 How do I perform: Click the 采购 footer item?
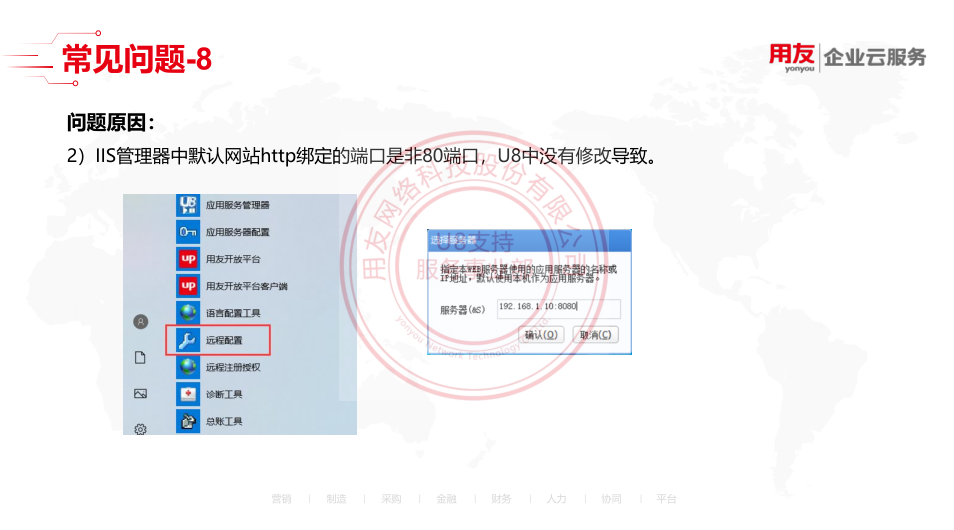391,499
